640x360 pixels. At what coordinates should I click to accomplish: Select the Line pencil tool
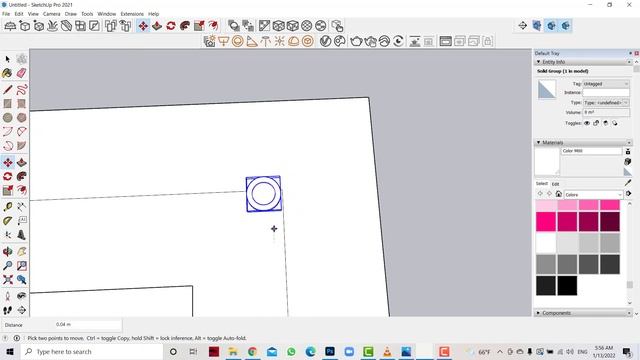(x=7, y=90)
